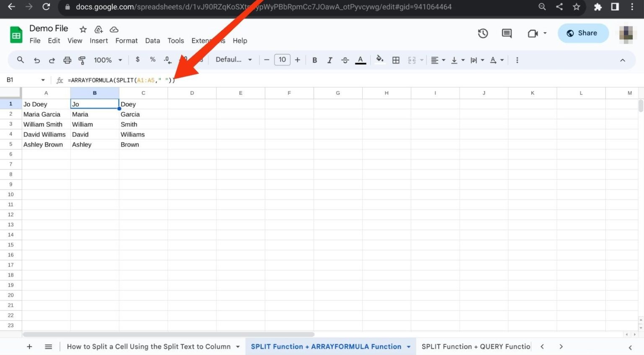
Task: Switch to SPLIT Function + QUERY tab
Action: tap(475, 347)
